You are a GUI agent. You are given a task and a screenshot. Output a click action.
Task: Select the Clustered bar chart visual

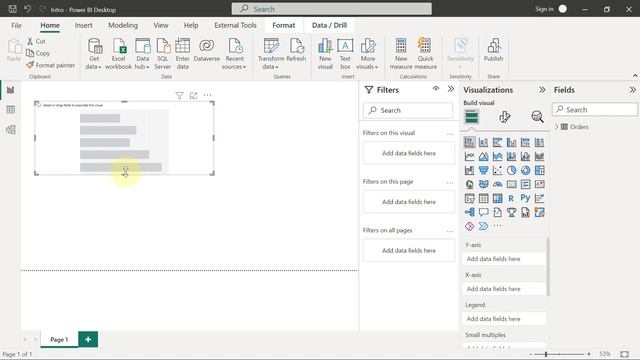(x=497, y=142)
